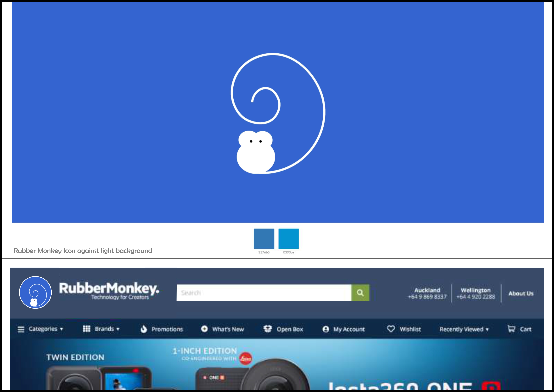Open the Auckland phone contact link
Screen dimensions: 554x392
coord(427,293)
